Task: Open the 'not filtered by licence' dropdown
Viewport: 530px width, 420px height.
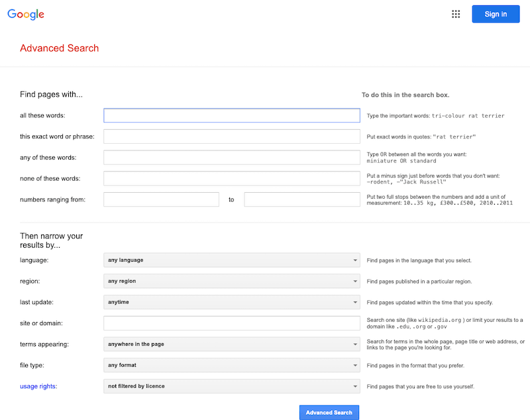Action: (x=231, y=386)
